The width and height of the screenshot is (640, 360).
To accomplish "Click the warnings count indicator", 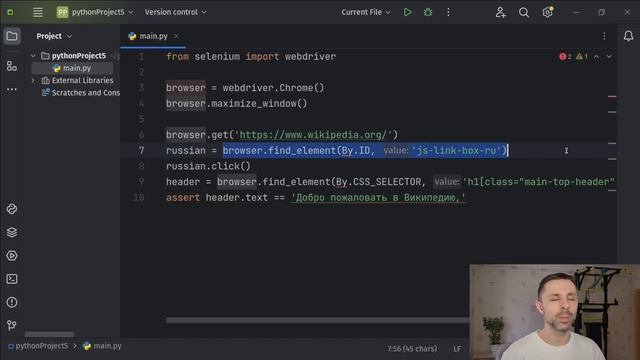I will click(582, 56).
